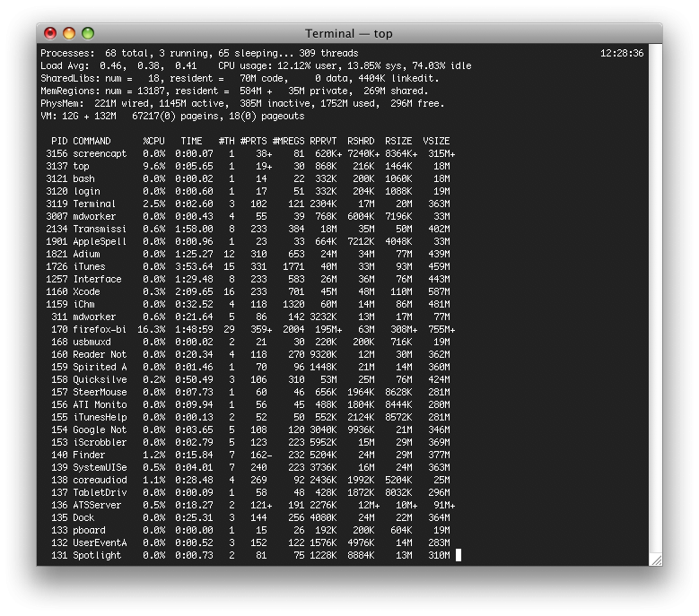Minimize Terminal using the yellow button
Screen dimensions: 699x616
pyautogui.click(x=69, y=33)
